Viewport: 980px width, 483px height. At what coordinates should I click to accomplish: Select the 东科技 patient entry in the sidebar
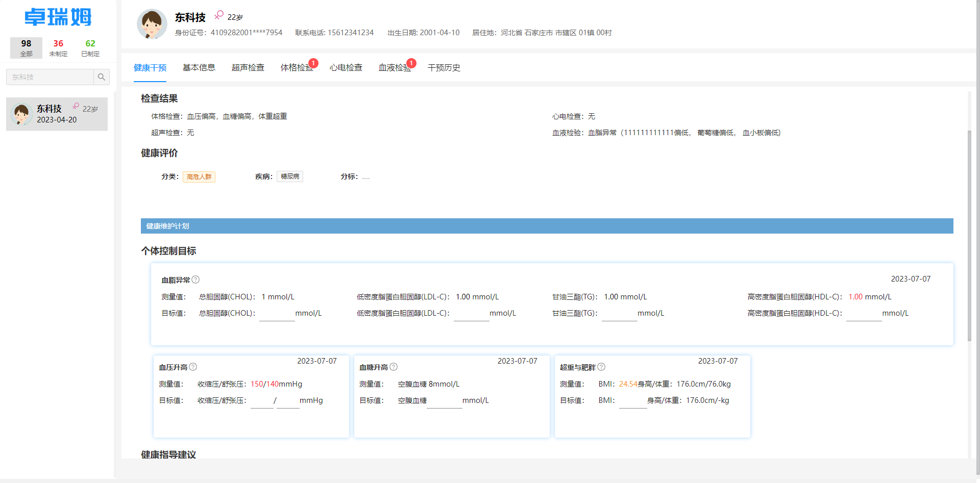(56, 114)
